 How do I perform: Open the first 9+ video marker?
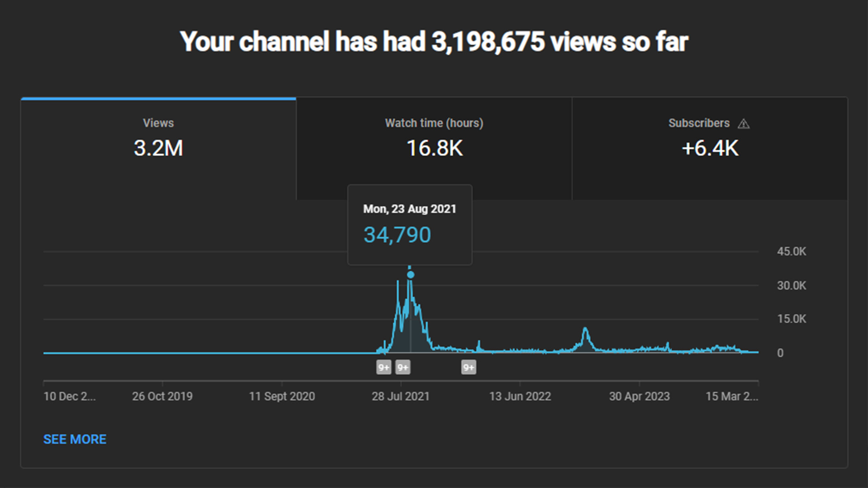click(383, 367)
